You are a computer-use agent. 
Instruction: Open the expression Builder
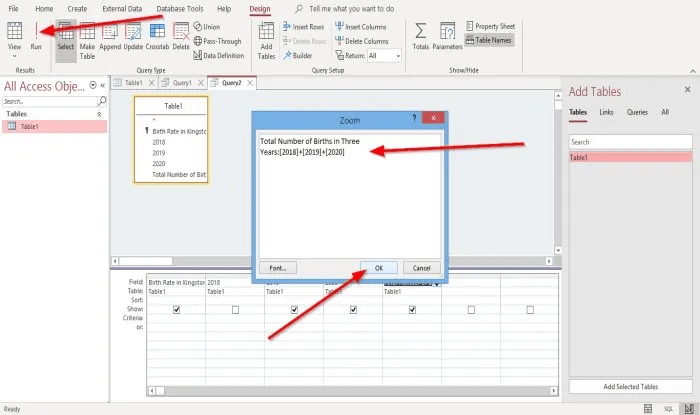pyautogui.click(x=297, y=55)
